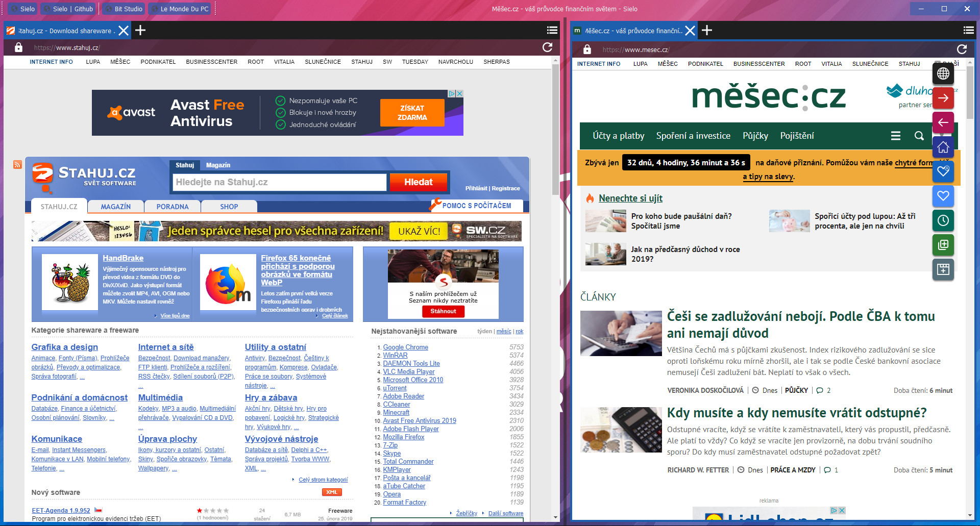
Task: Open Google Chrome in most downloaded list
Action: [x=406, y=347]
